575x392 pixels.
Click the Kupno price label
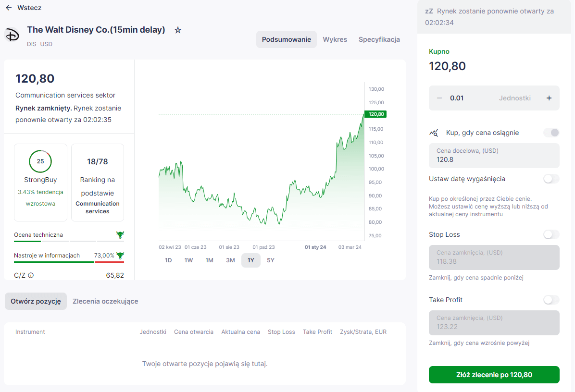(439, 52)
